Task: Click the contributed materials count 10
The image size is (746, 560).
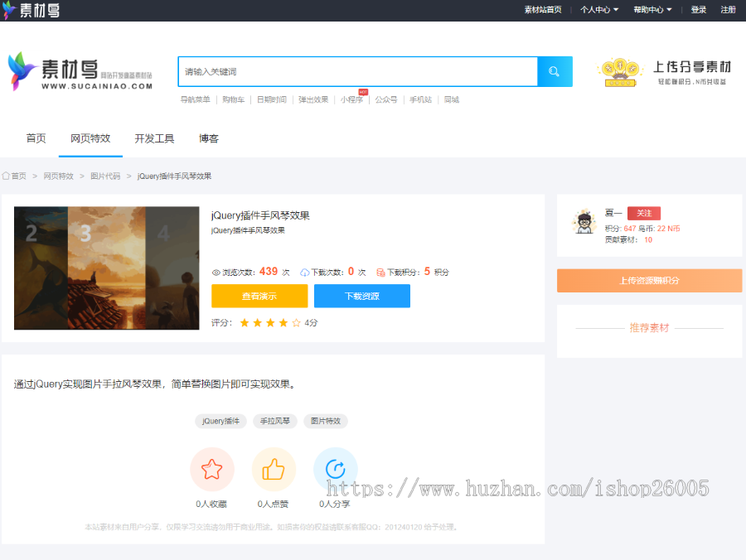Action: (x=648, y=240)
